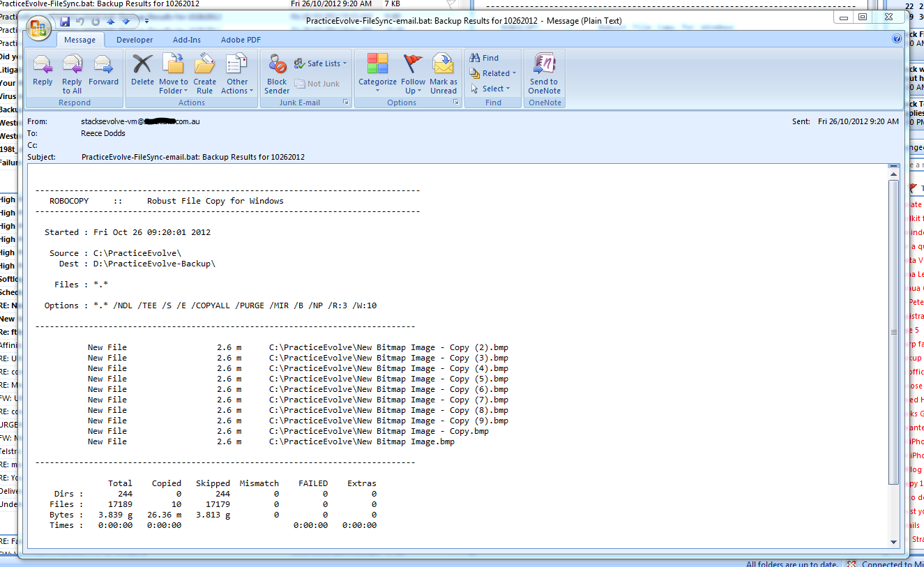Click the Block Sender icon
The width and height of the screenshot is (924, 567).
tap(277, 73)
